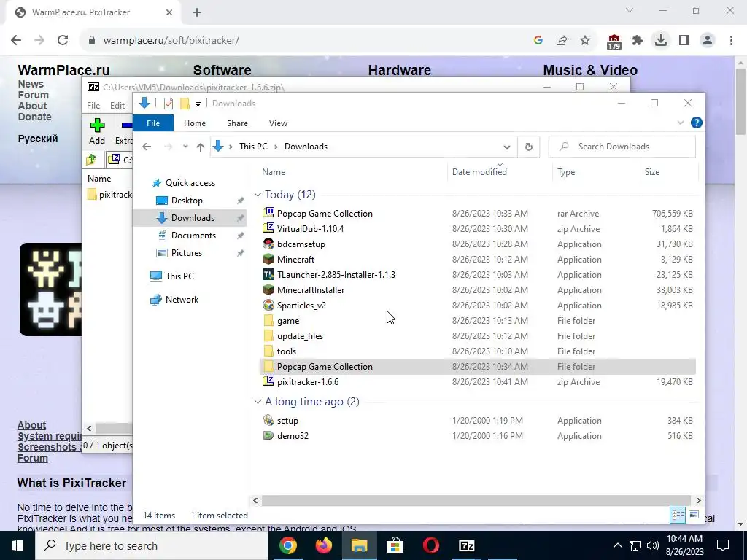Click the 7-Zip Add button

(x=97, y=131)
